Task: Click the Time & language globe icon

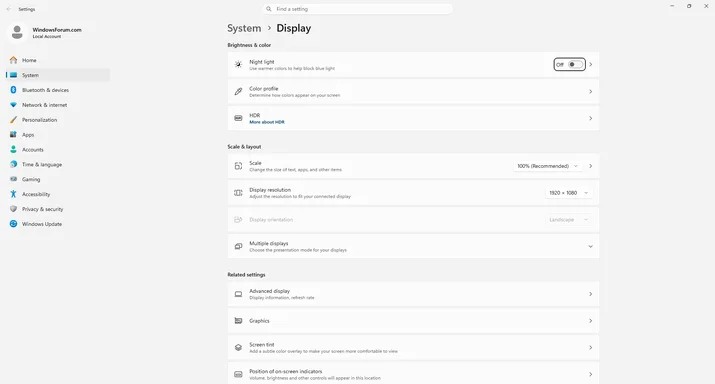Action: [13, 164]
